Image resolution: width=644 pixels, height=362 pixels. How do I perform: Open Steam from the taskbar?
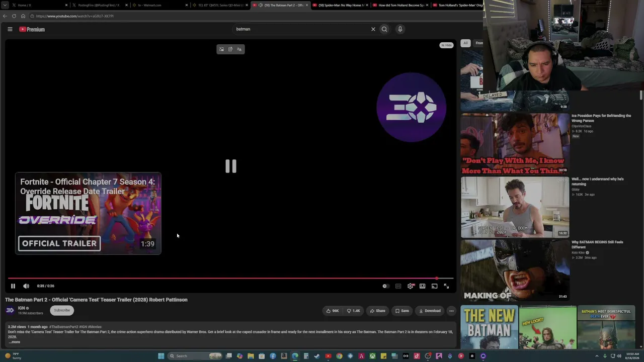[x=317, y=356]
